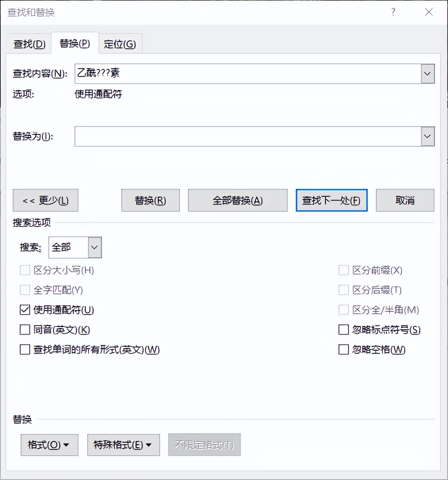The image size is (448, 480).
Task: Toggle 区分全/半角(M) checkbox
Action: click(344, 310)
